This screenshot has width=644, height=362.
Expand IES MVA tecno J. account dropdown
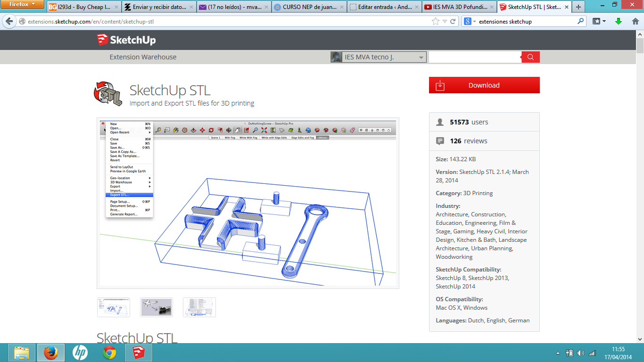pos(379,57)
